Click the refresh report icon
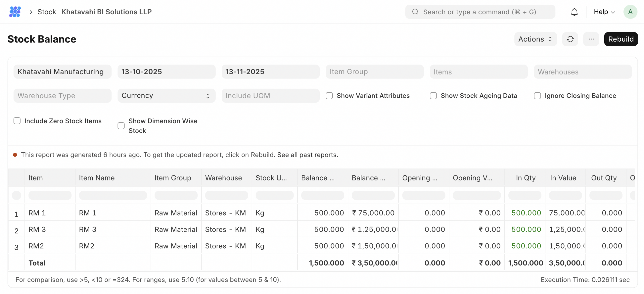644x294 pixels. [x=570, y=39]
